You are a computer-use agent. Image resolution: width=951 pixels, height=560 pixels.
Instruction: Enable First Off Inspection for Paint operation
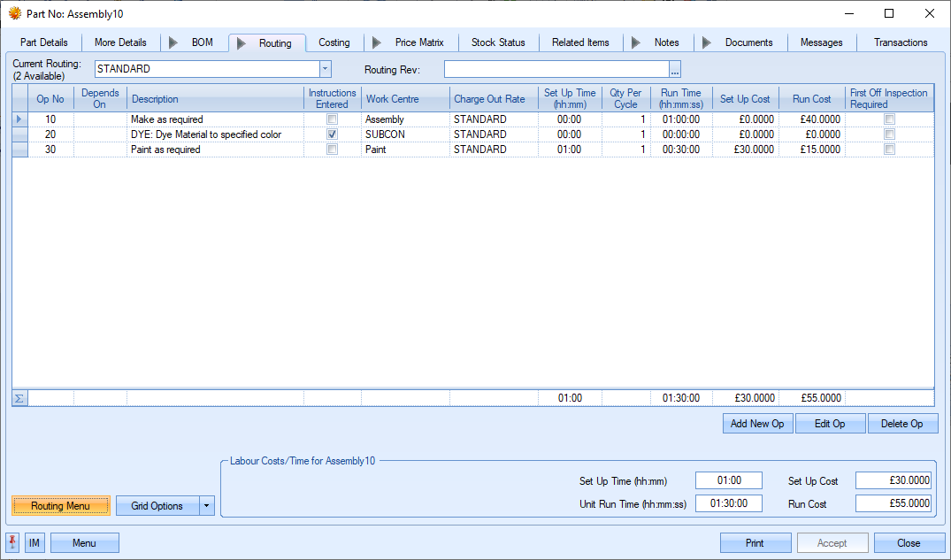click(x=889, y=150)
